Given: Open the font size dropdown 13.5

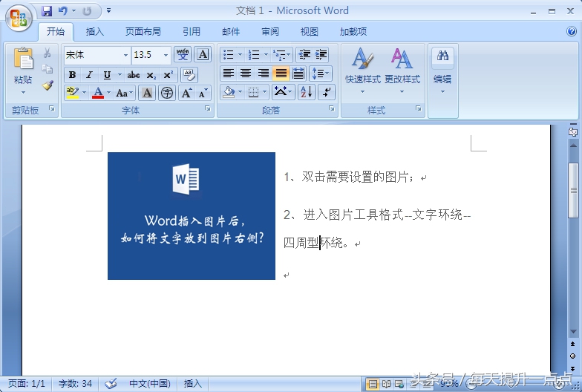Looking at the screenshot, I should tap(166, 55).
